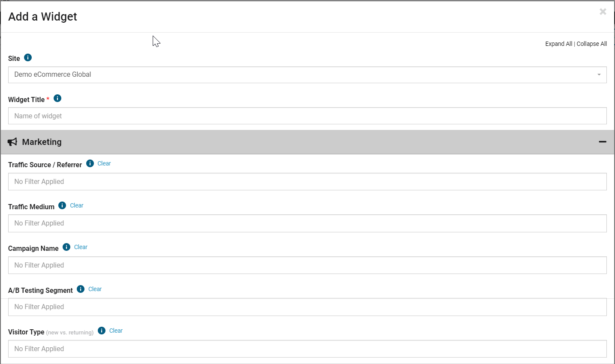The width and height of the screenshot is (615, 364).
Task: Click the Name of widget input field
Action: click(307, 116)
